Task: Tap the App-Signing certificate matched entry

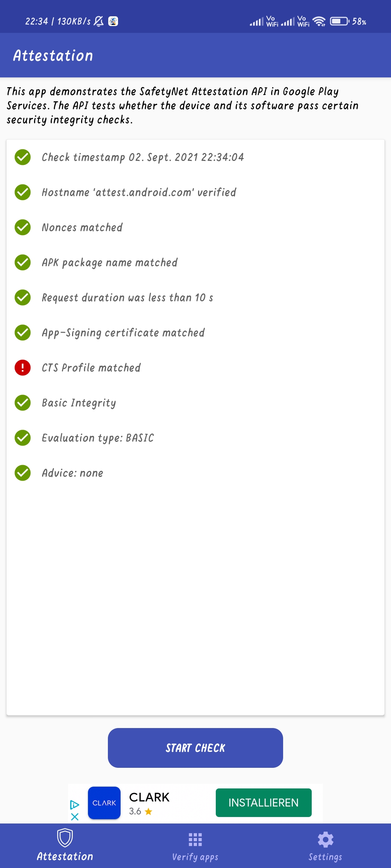Action: tap(195, 333)
